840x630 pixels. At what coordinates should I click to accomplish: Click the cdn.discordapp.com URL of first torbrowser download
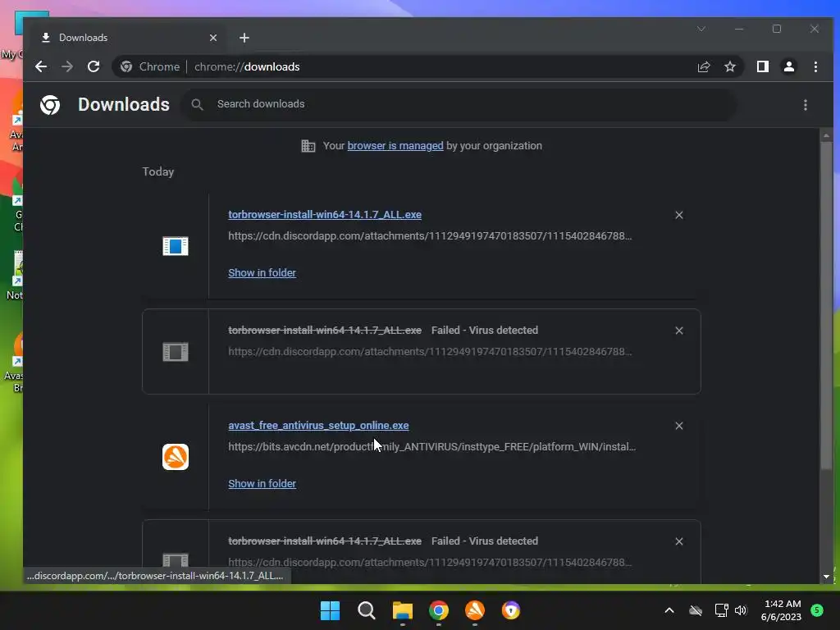pyautogui.click(x=430, y=235)
